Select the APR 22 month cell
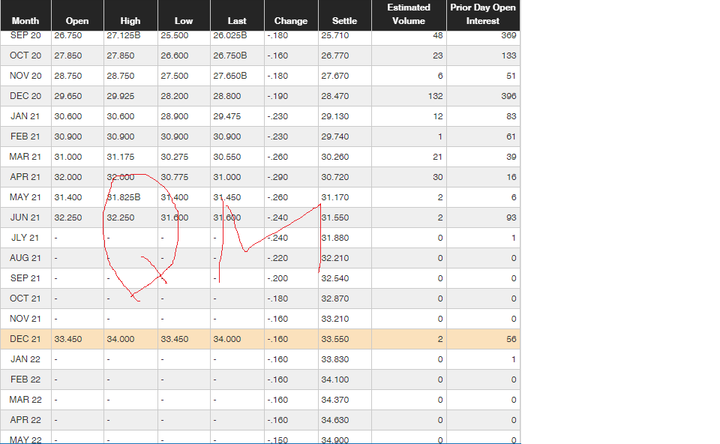The image size is (720, 444). [x=25, y=420]
